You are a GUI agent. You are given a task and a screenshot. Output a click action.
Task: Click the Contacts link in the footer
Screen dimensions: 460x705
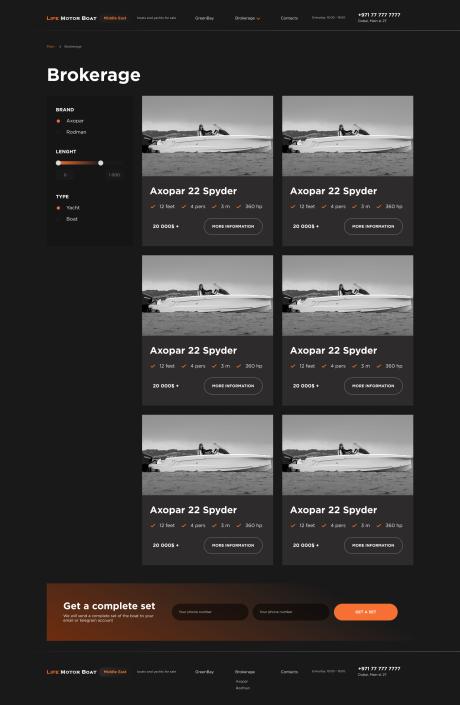[289, 672]
